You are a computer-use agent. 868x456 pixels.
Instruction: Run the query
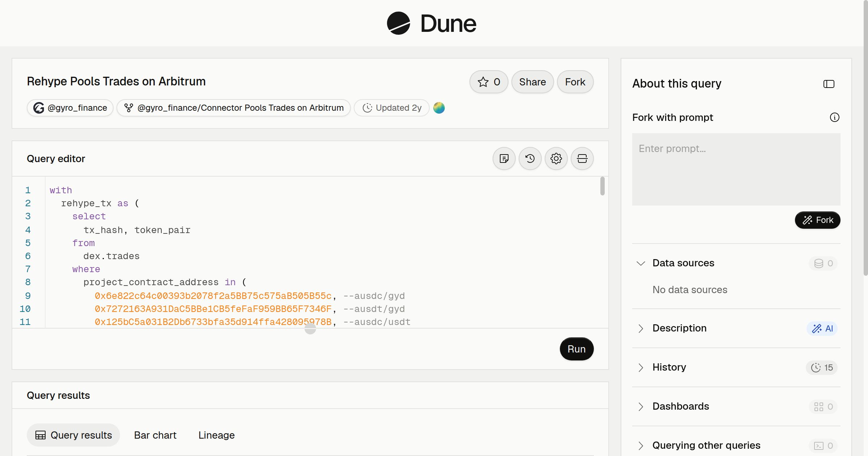coord(576,349)
